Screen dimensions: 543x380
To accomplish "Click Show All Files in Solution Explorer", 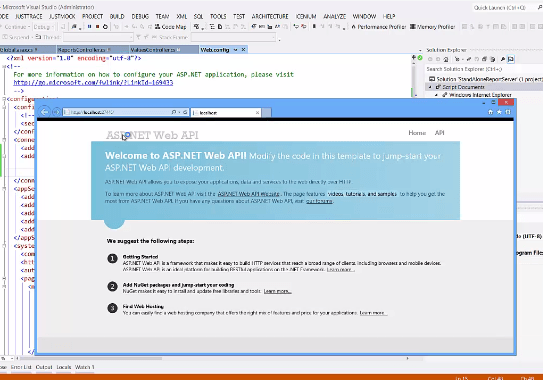I will click(x=492, y=59).
